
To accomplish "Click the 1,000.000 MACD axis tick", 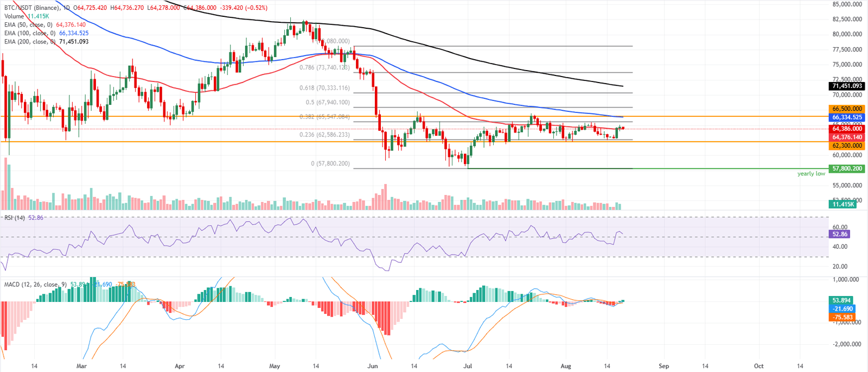I will (846, 280).
